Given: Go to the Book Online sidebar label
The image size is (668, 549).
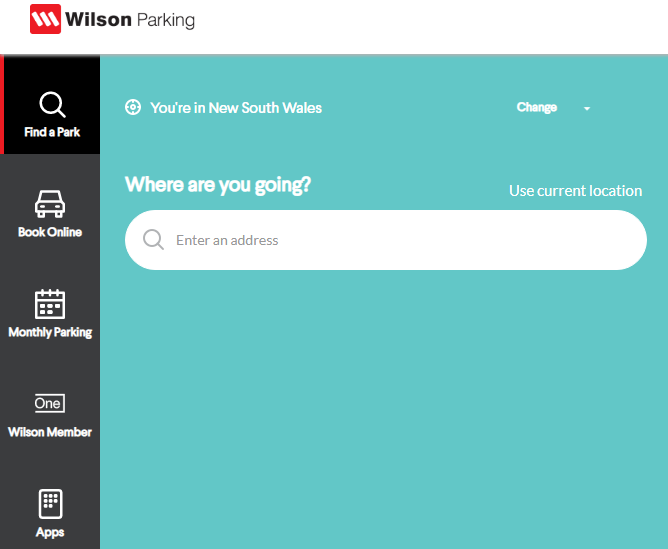Looking at the screenshot, I should click(50, 232).
